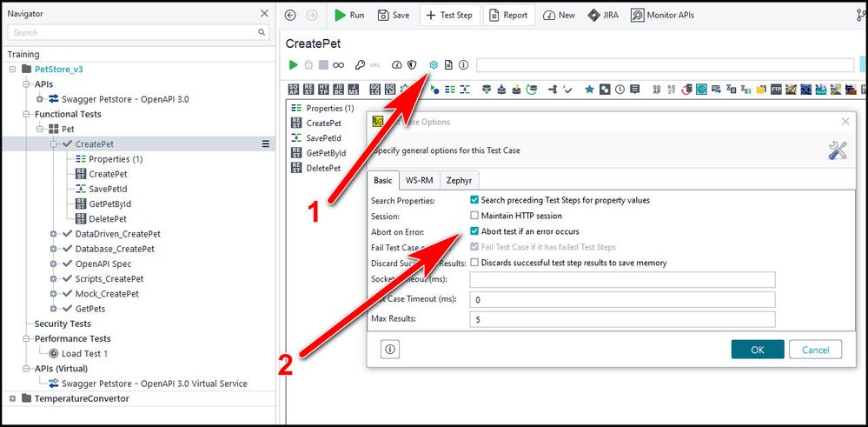The image size is (868, 427).
Task: Click the Max Results input field
Action: [x=621, y=319]
